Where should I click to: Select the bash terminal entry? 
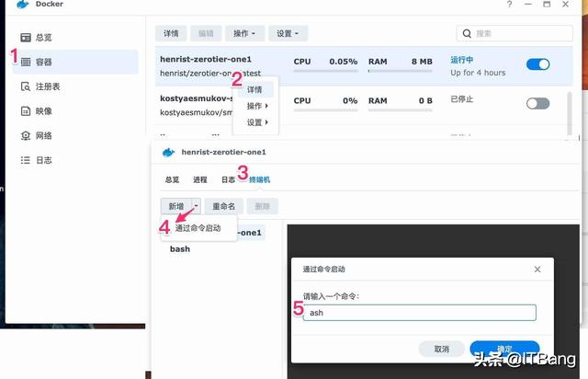point(180,249)
